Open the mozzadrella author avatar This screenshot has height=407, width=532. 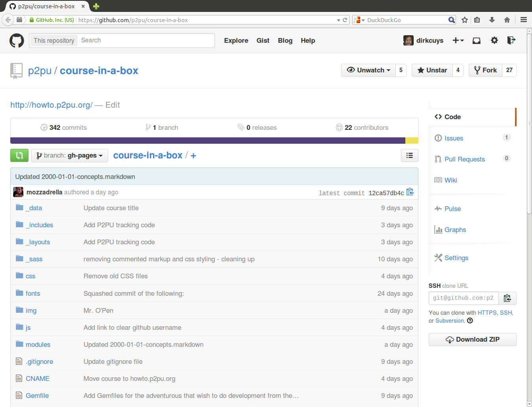18,192
